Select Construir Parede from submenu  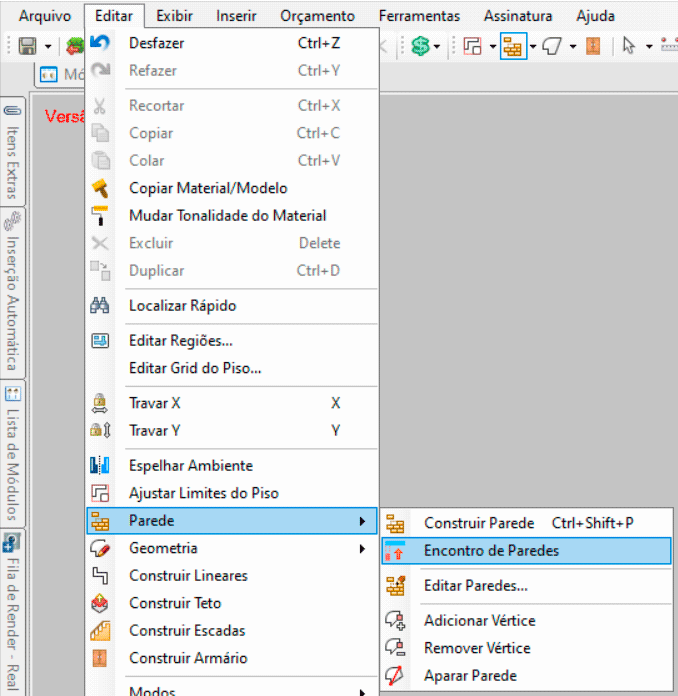click(x=479, y=523)
